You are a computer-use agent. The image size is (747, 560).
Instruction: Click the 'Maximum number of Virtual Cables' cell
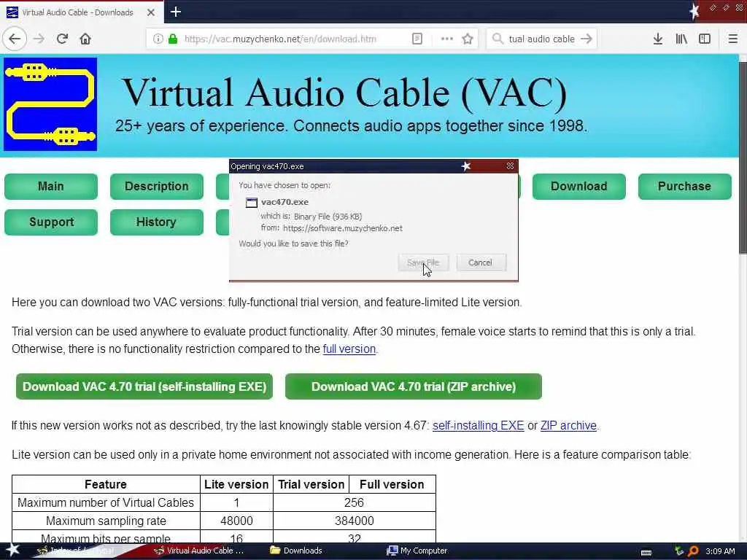(x=106, y=503)
